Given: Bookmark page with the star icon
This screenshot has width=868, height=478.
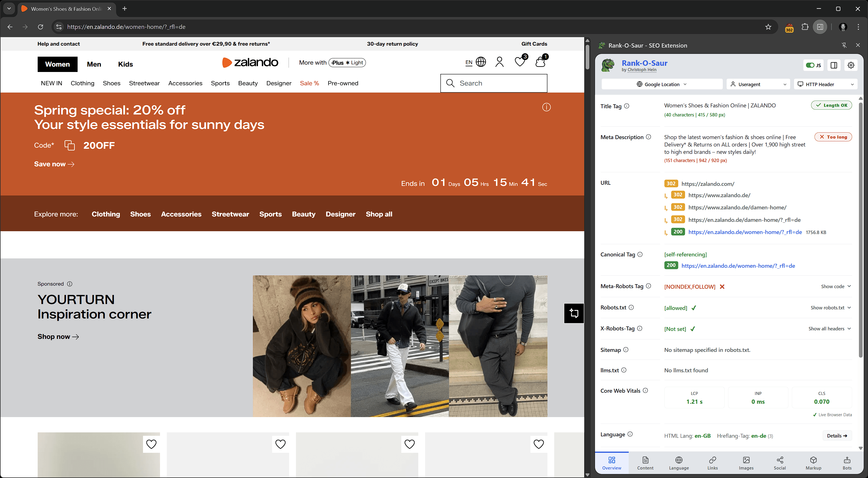Looking at the screenshot, I should [768, 27].
